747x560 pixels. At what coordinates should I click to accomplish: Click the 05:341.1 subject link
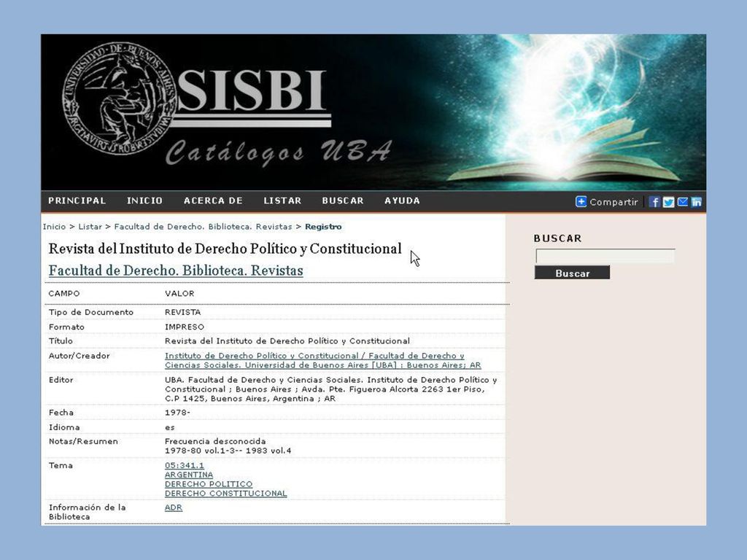[185, 465]
